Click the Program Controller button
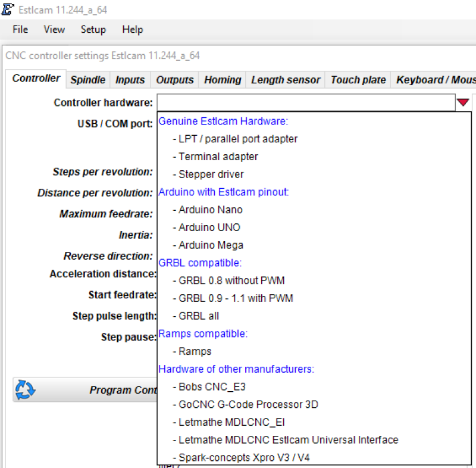 pos(85,389)
